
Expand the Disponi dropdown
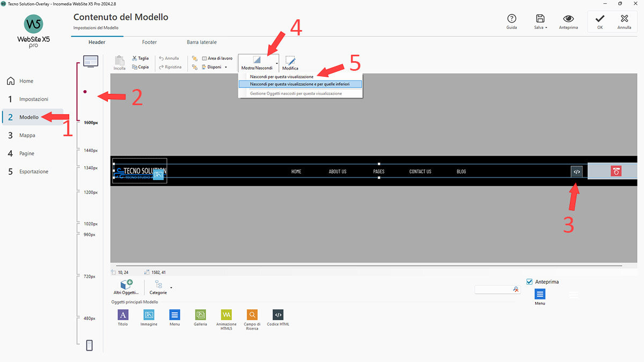point(226,67)
